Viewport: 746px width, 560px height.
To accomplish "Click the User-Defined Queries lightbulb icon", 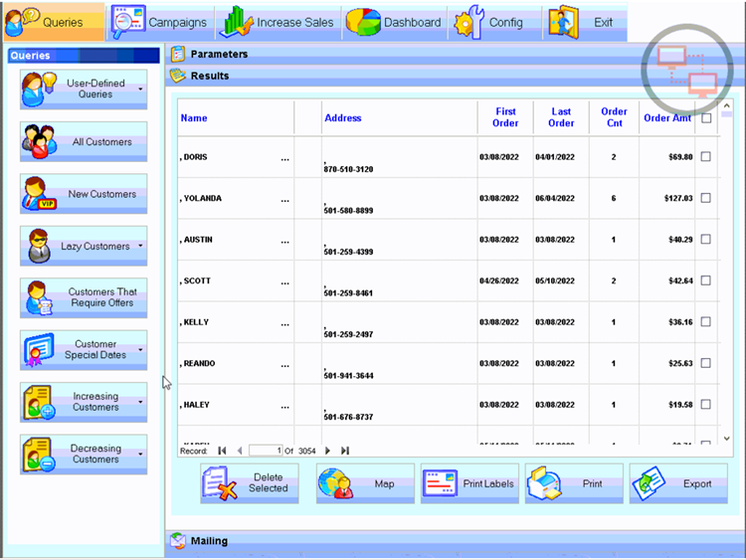I will [38, 89].
